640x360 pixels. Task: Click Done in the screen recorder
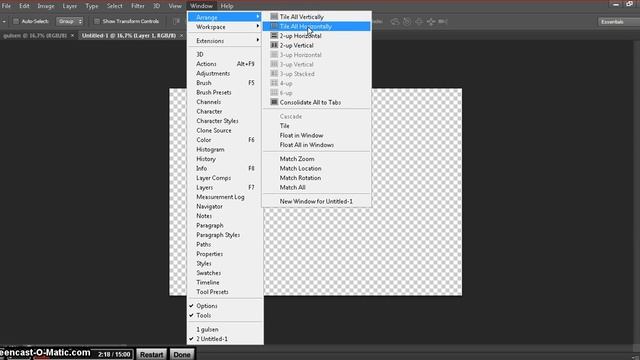pos(182,354)
